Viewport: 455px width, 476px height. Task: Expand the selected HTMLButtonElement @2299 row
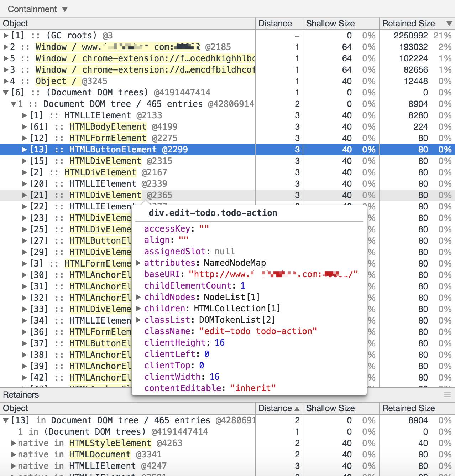(24, 150)
